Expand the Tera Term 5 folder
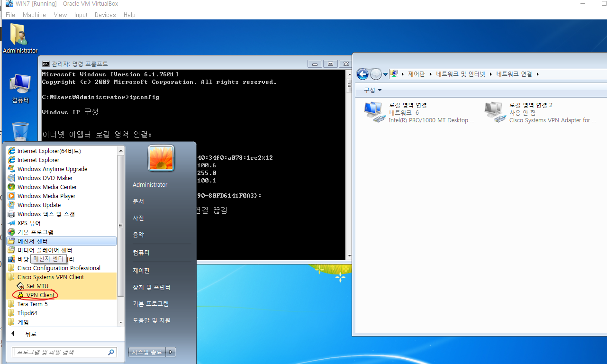The image size is (607, 364). click(x=32, y=304)
